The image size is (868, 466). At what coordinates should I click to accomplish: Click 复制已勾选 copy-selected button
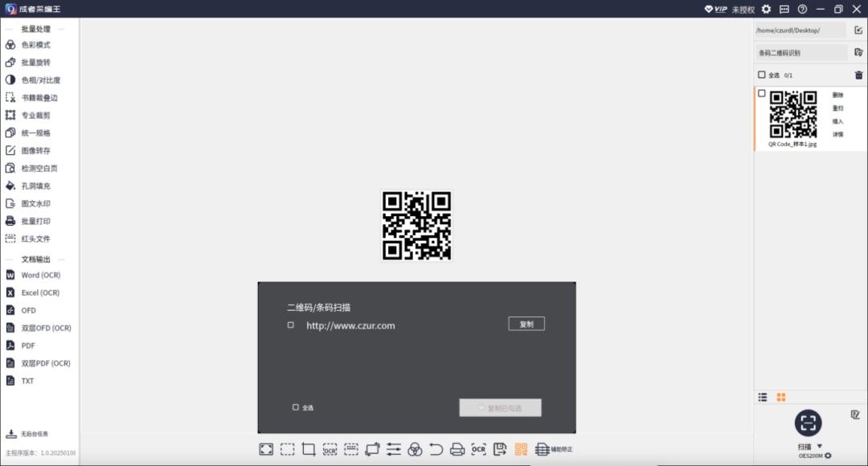[x=501, y=408]
